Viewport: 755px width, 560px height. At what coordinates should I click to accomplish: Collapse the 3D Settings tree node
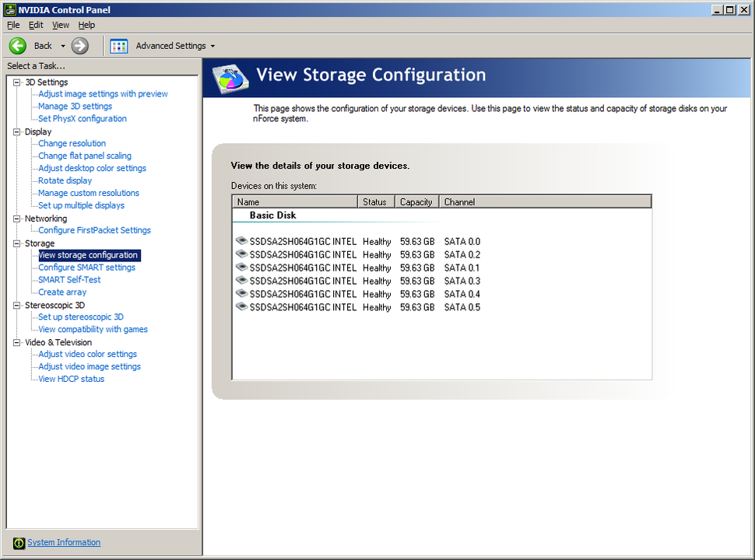tap(17, 82)
